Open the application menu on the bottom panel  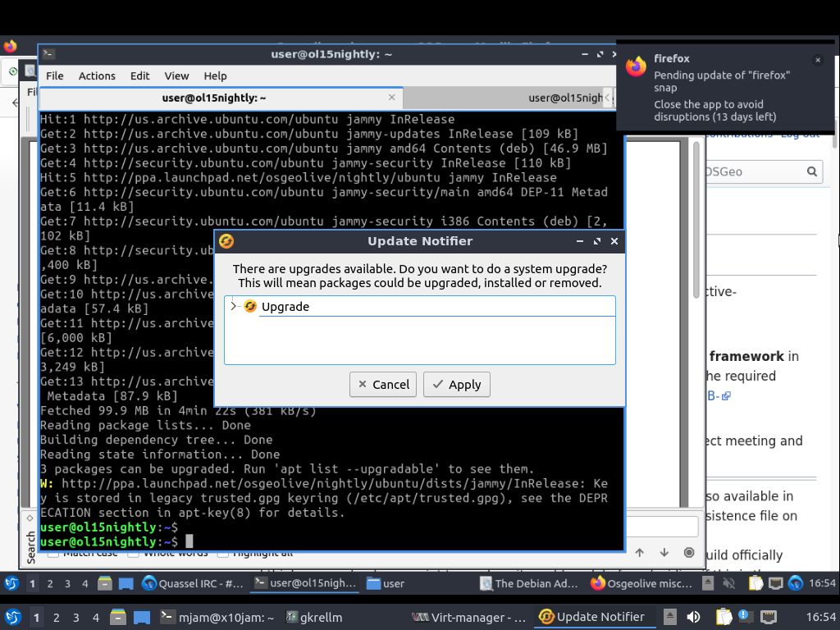(x=12, y=617)
